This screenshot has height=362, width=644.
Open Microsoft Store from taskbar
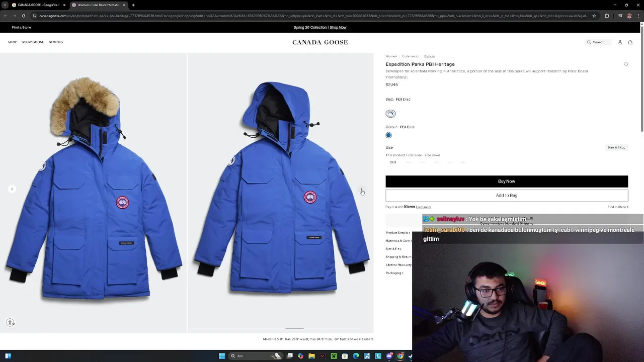pos(345,356)
